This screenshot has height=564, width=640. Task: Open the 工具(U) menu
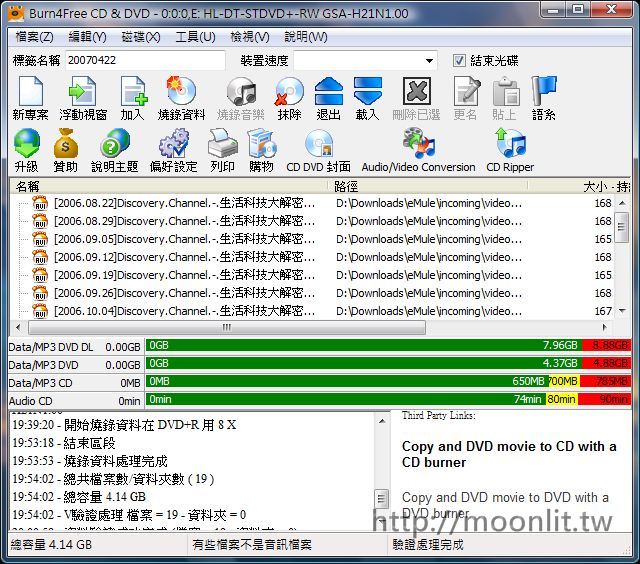(194, 37)
